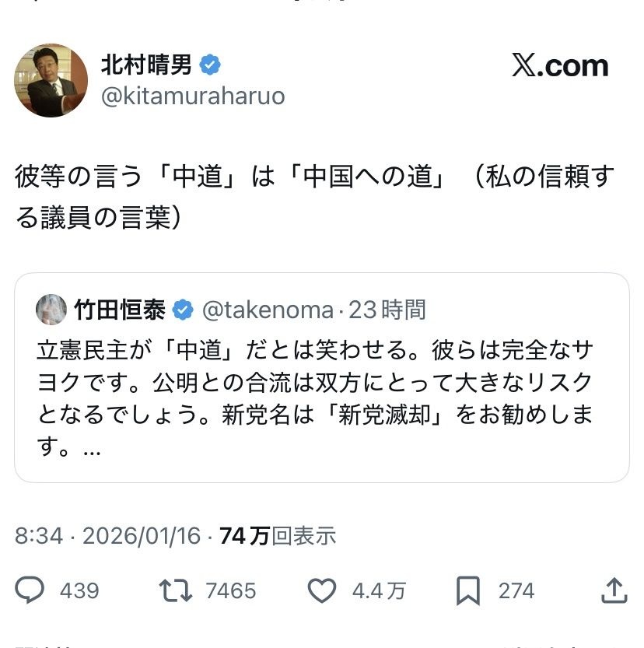Image resolution: width=644 pixels, height=648 pixels.
Task: Select the 竹田恒泰 name in the quoted post
Action: tap(120, 310)
